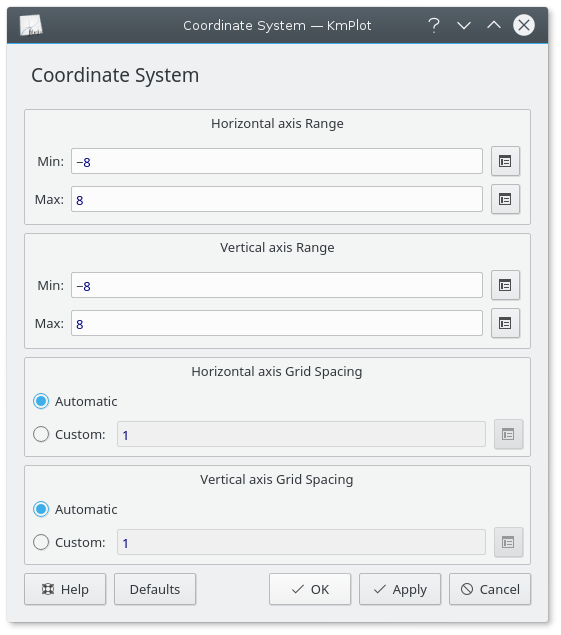Screen dimensions: 561x635
Task: Apply the coordinate system changes
Action: (400, 589)
